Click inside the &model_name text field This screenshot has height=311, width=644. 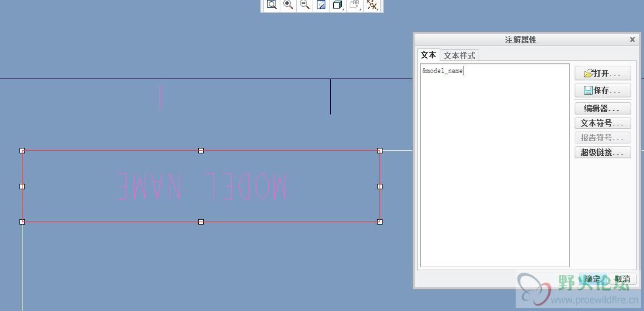point(494,165)
